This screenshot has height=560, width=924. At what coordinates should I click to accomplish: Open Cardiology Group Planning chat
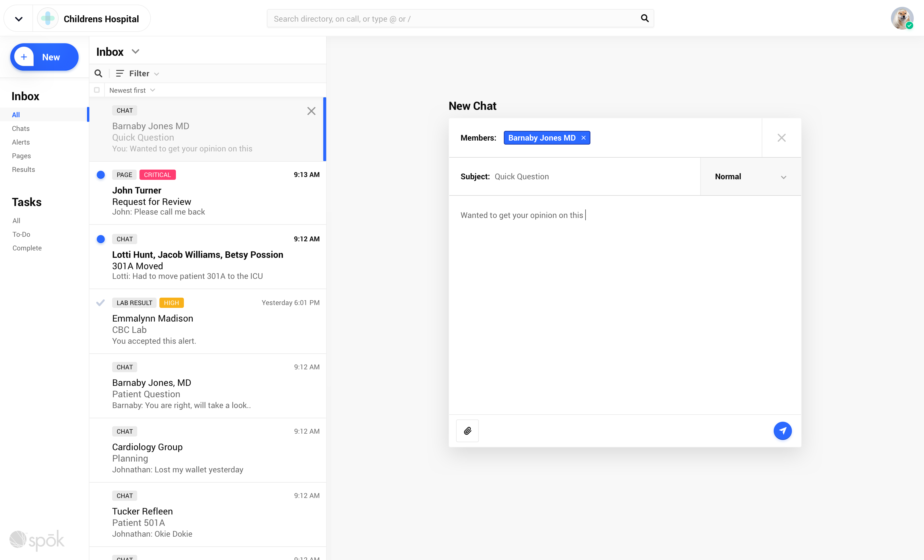click(x=208, y=450)
